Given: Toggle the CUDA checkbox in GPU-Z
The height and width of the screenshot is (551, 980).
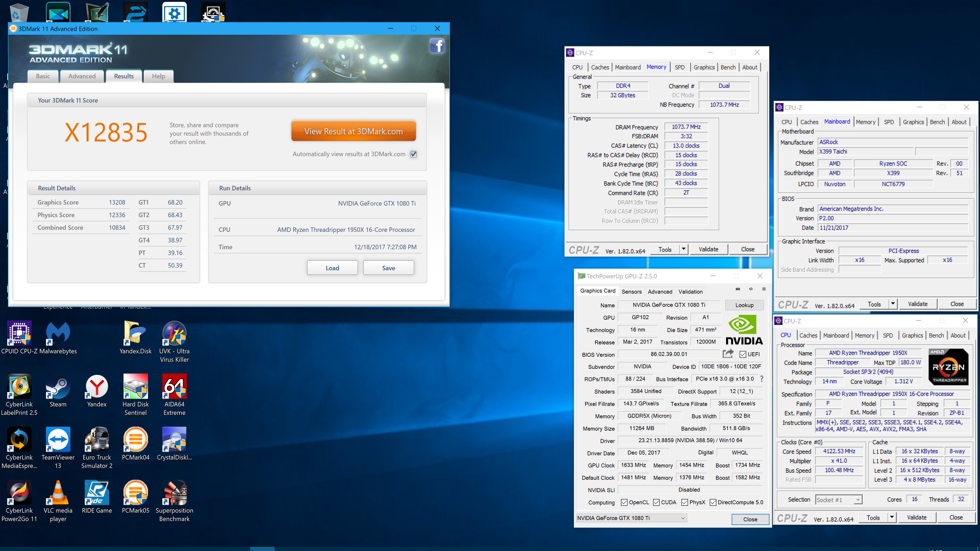Looking at the screenshot, I should (656, 502).
